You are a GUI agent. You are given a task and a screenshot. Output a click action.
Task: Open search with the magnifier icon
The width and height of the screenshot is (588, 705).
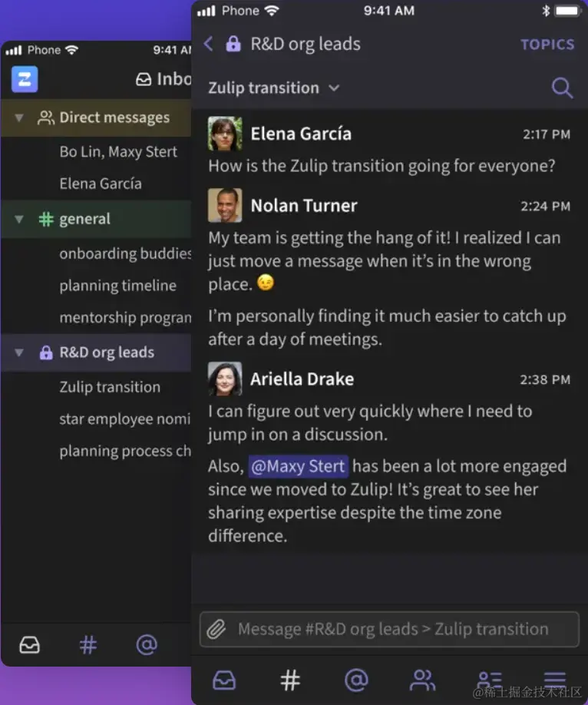[x=562, y=88]
